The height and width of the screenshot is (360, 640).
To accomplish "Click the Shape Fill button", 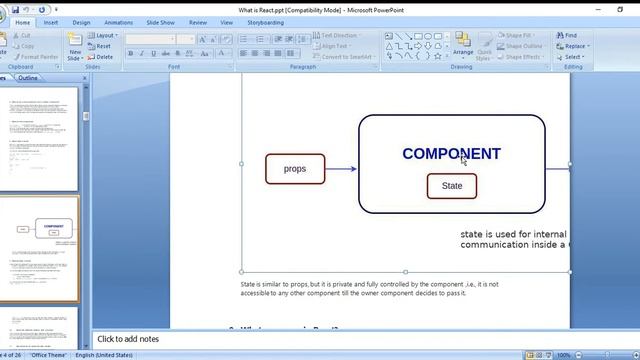I will pyautogui.click(x=516, y=36).
